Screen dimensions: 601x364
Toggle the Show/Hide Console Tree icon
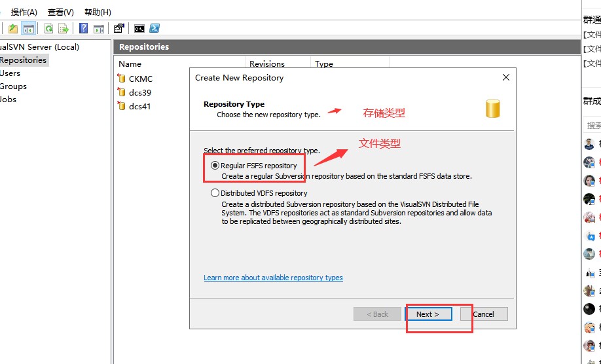click(29, 28)
